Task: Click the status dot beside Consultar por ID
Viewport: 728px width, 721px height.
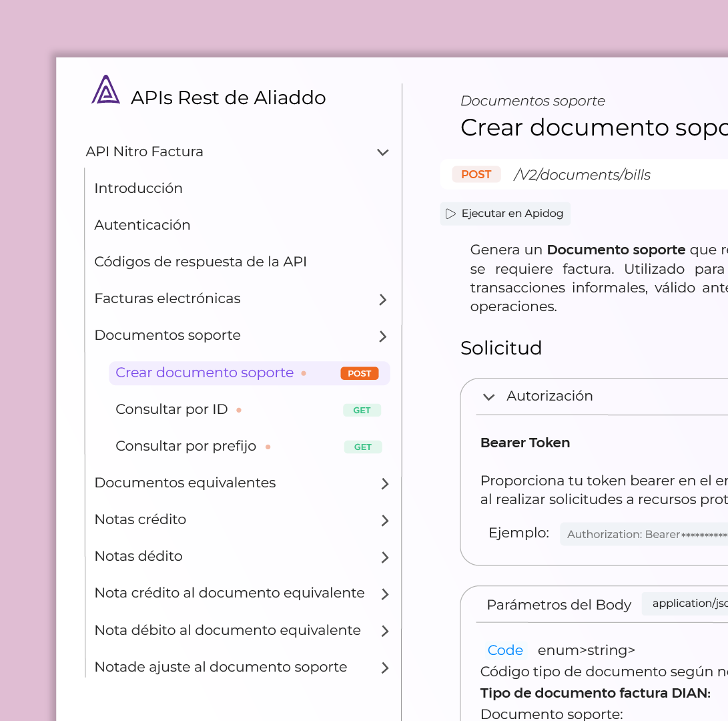Action: pos(239,410)
